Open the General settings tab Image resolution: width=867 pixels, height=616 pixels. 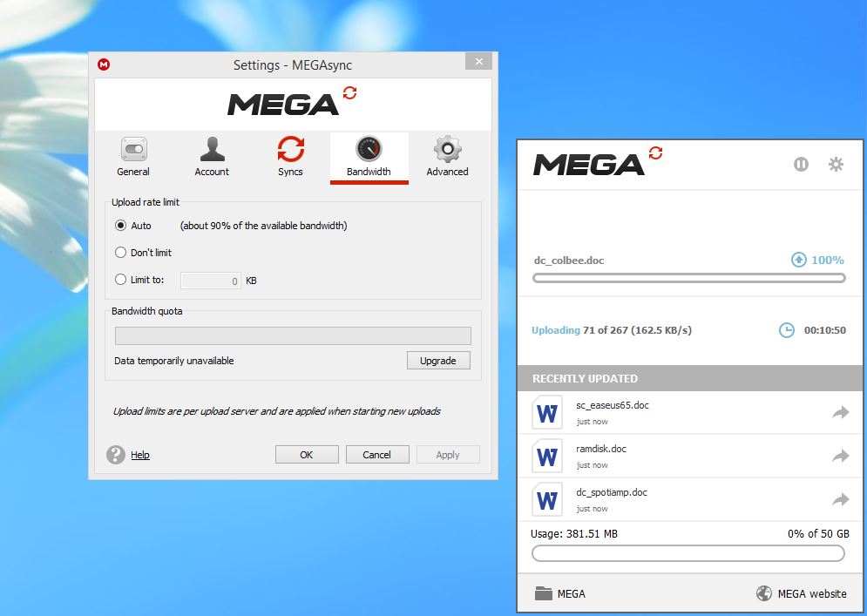tap(133, 157)
